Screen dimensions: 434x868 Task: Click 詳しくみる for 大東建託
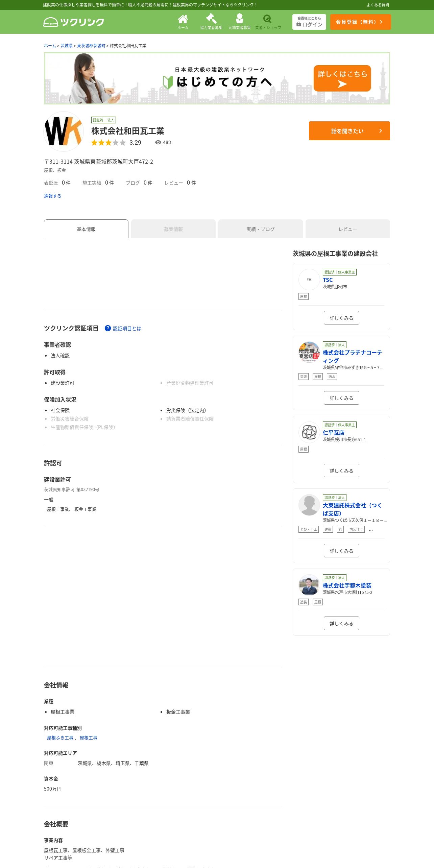[341, 551]
